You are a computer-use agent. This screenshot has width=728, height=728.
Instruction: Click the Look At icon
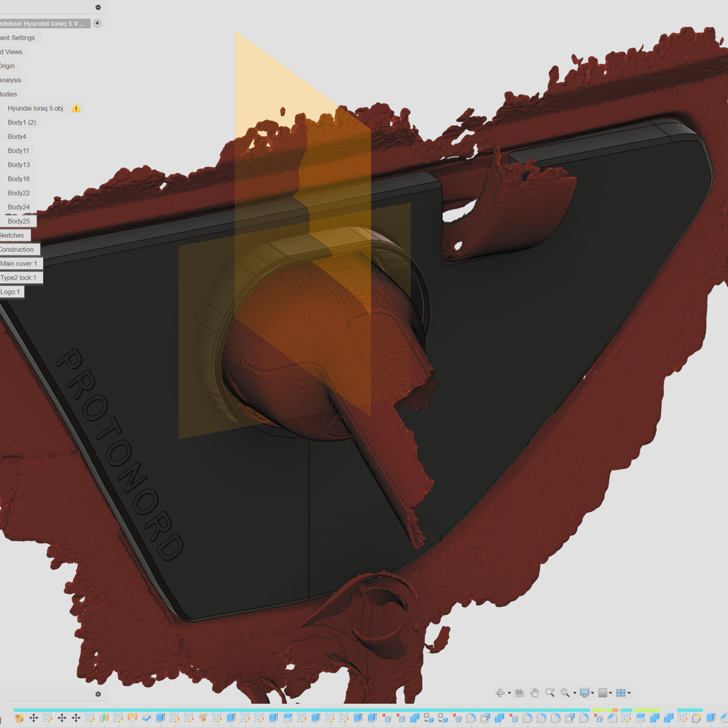[x=519, y=693]
